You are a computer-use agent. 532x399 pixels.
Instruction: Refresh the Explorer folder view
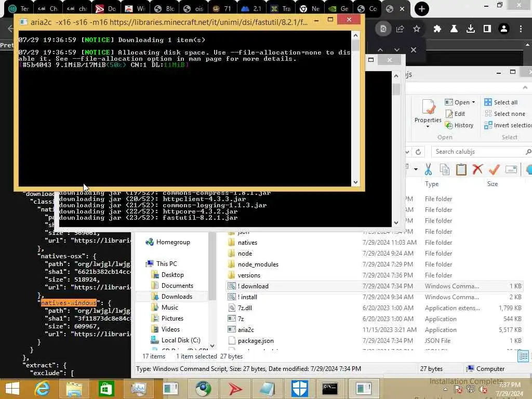click(x=418, y=152)
